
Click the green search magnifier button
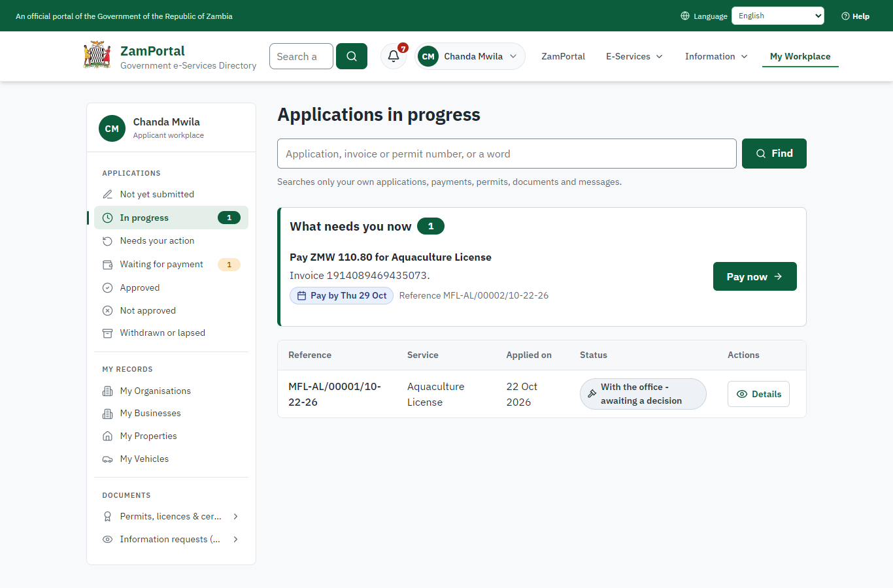pyautogui.click(x=352, y=56)
